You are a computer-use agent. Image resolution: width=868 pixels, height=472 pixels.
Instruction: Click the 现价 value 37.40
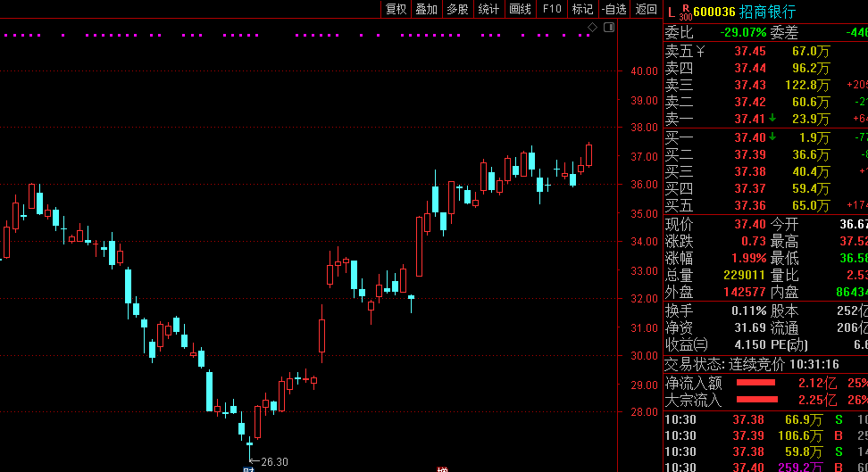tap(750, 225)
